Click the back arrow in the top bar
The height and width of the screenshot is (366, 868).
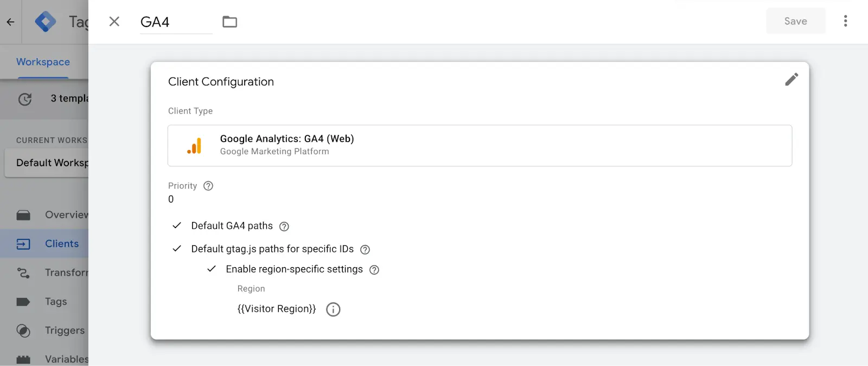point(10,22)
